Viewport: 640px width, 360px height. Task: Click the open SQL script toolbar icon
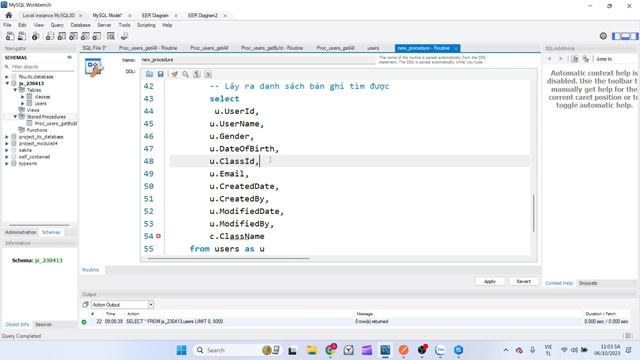[x=22, y=36]
